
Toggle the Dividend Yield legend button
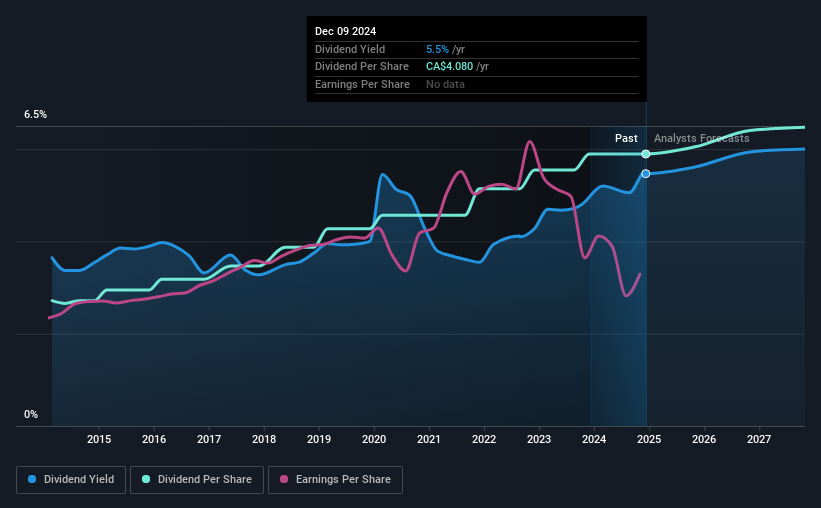coord(71,480)
